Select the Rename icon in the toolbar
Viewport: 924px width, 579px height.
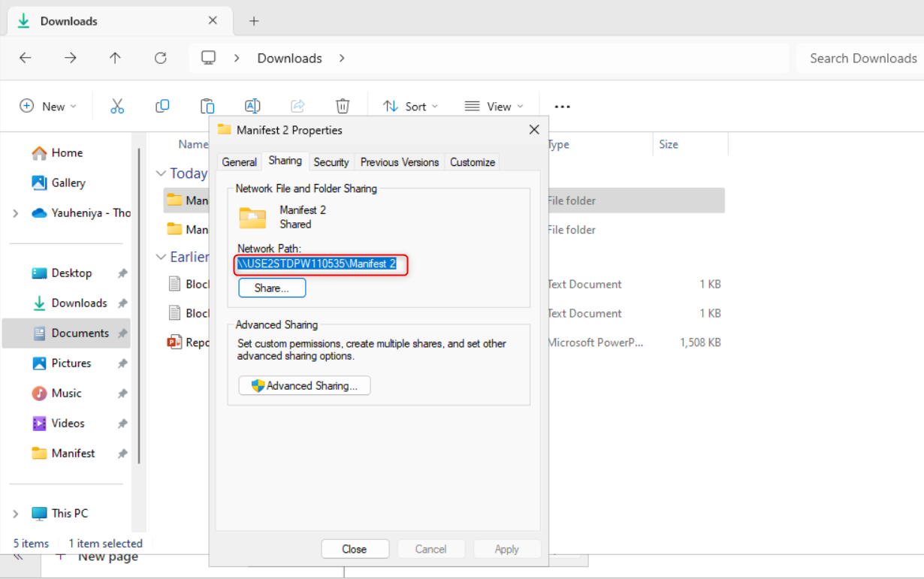[252, 106]
